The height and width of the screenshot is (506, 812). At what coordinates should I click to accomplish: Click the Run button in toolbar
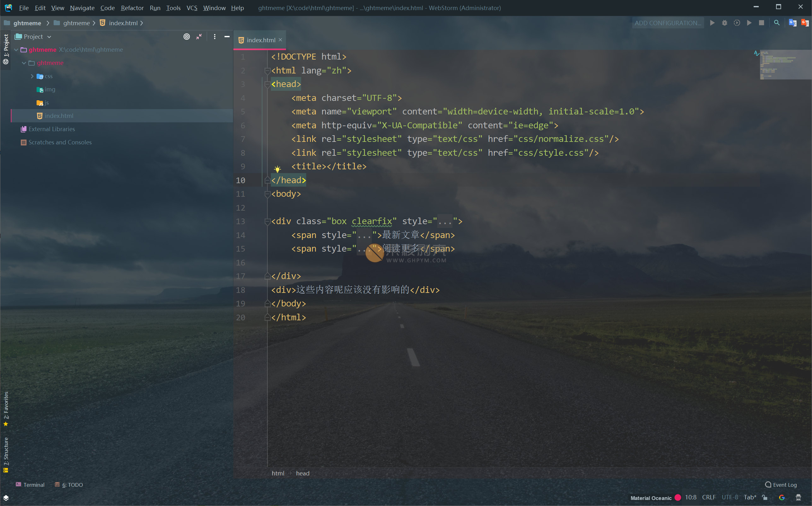[x=713, y=23]
